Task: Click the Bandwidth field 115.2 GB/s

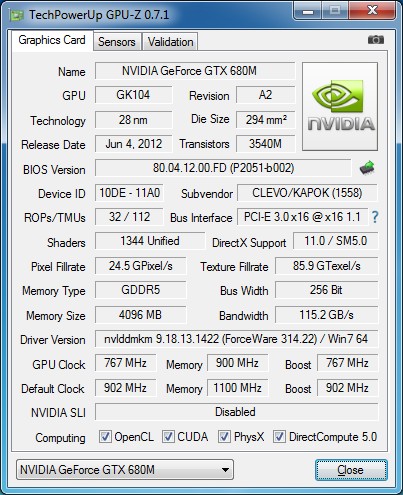Action: (327, 315)
